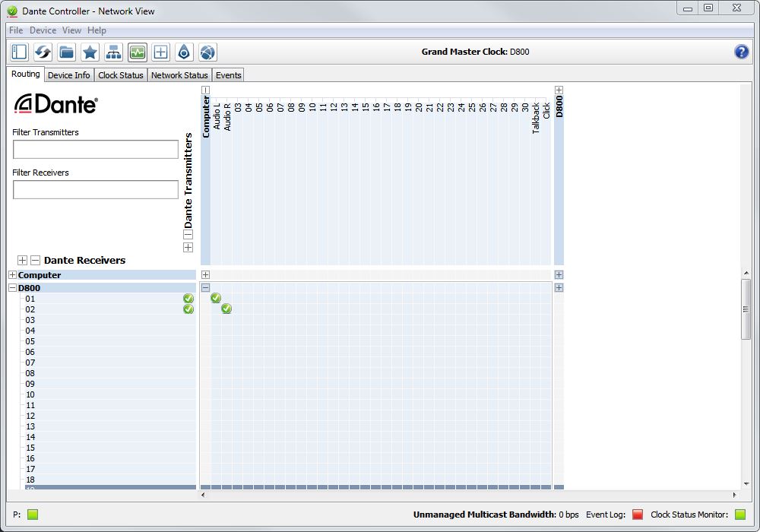Switch to the Routing tab
This screenshot has height=532, width=760.
26,74
